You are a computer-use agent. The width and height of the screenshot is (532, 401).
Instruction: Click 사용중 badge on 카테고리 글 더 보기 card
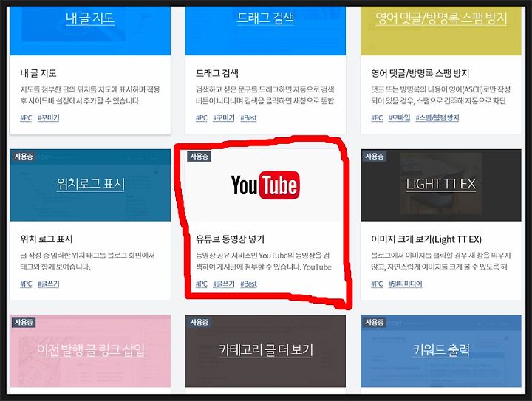199,322
